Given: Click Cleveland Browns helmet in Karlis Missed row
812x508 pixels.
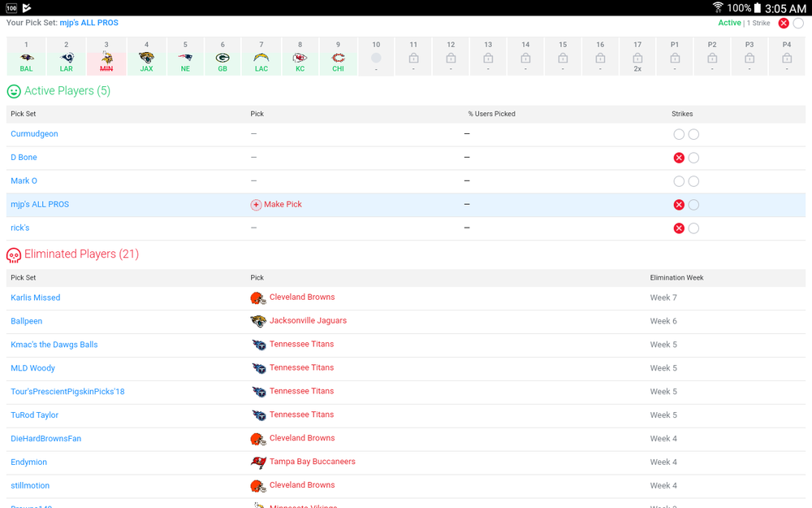Looking at the screenshot, I should (x=258, y=297).
